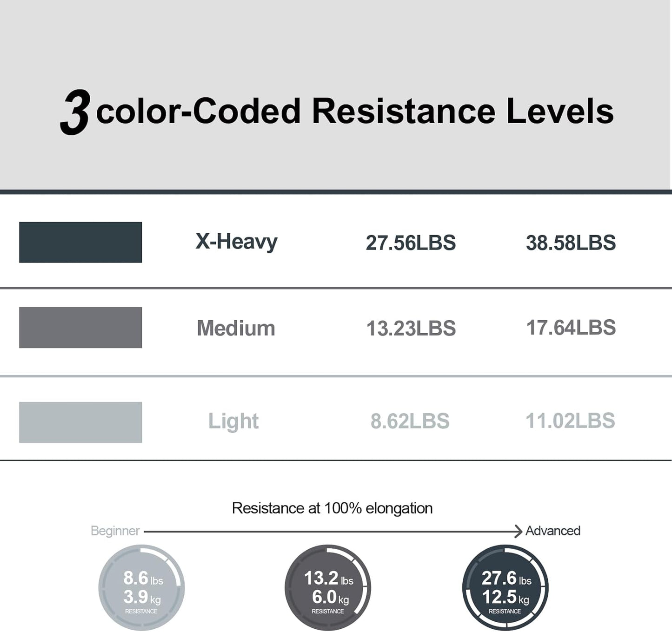The height and width of the screenshot is (632, 672).
Task: Click the 38.58LBS value
Action: (571, 243)
